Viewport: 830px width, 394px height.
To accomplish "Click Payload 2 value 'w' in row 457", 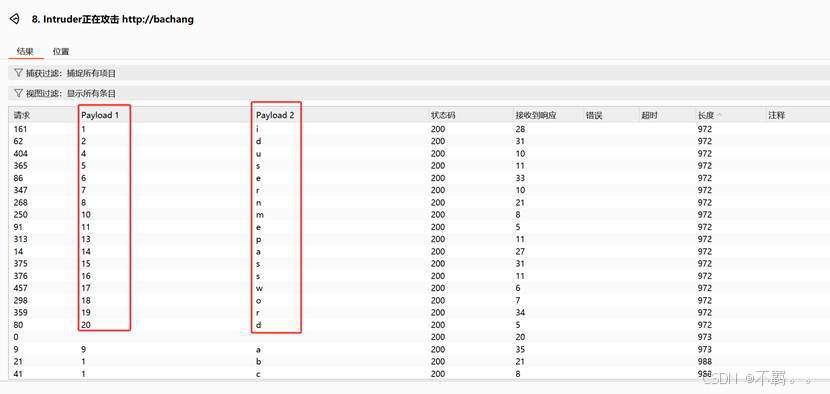I will pyautogui.click(x=259, y=288).
